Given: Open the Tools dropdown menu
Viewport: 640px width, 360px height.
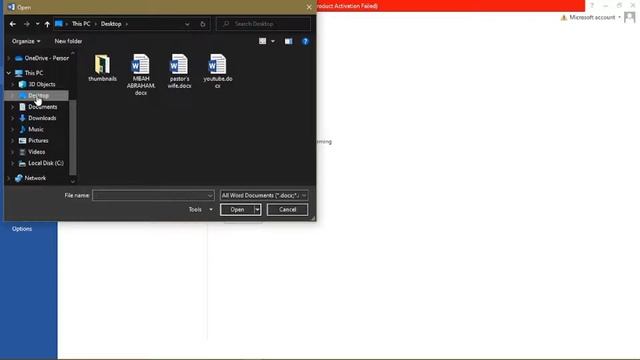Looking at the screenshot, I should pos(200,210).
